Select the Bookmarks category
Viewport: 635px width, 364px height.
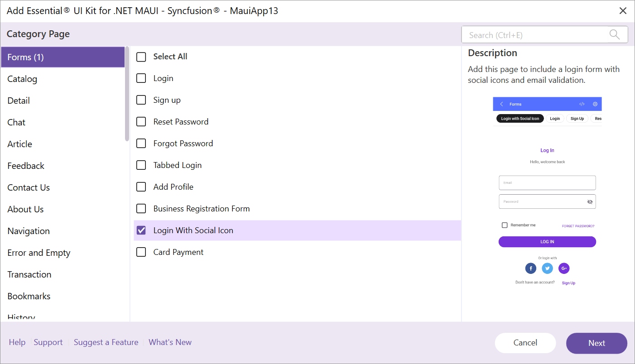point(63,296)
